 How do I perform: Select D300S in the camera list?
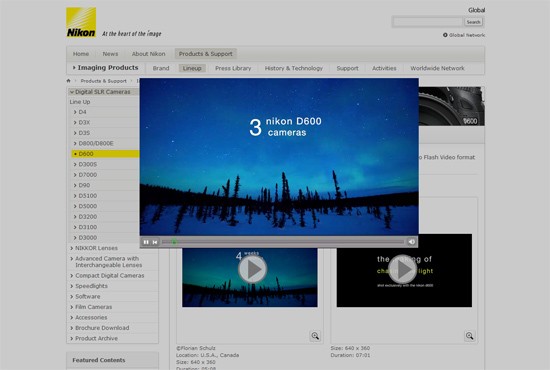click(x=88, y=164)
